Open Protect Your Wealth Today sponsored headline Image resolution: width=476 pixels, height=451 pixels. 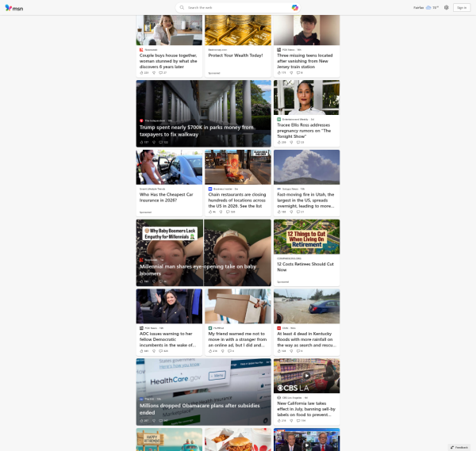click(236, 55)
